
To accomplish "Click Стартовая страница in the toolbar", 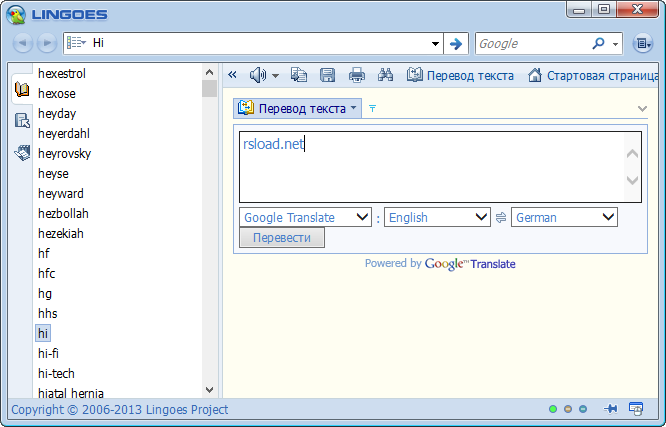I will tap(593, 75).
